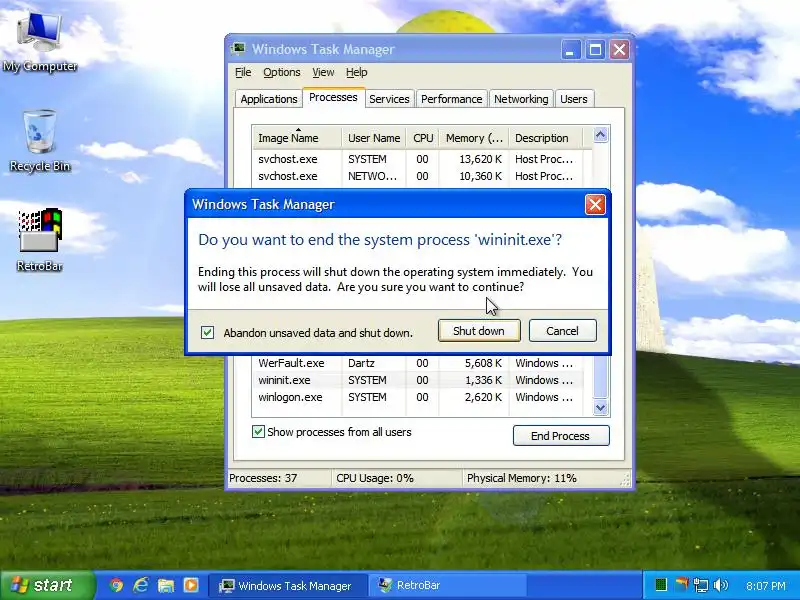The width and height of the screenshot is (800, 600).
Task: Switch to the Applications tab
Action: pyautogui.click(x=269, y=99)
